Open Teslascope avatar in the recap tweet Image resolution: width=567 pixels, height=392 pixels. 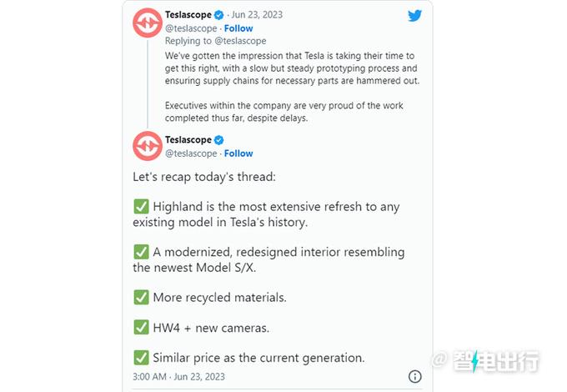pos(147,147)
